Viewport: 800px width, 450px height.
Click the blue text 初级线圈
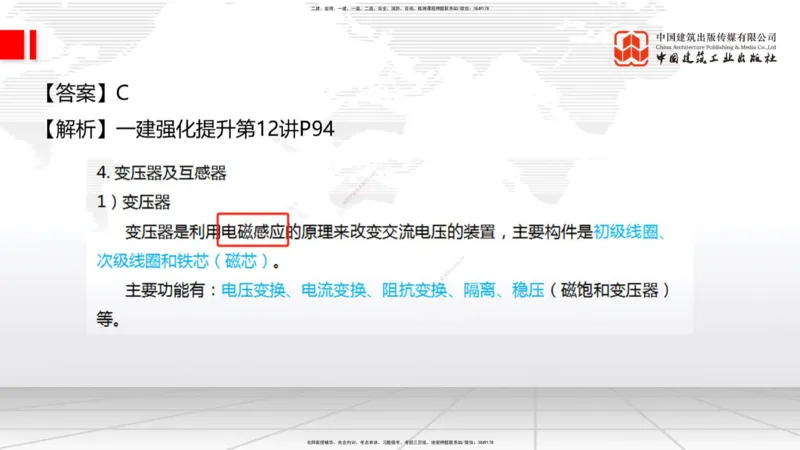coord(626,232)
